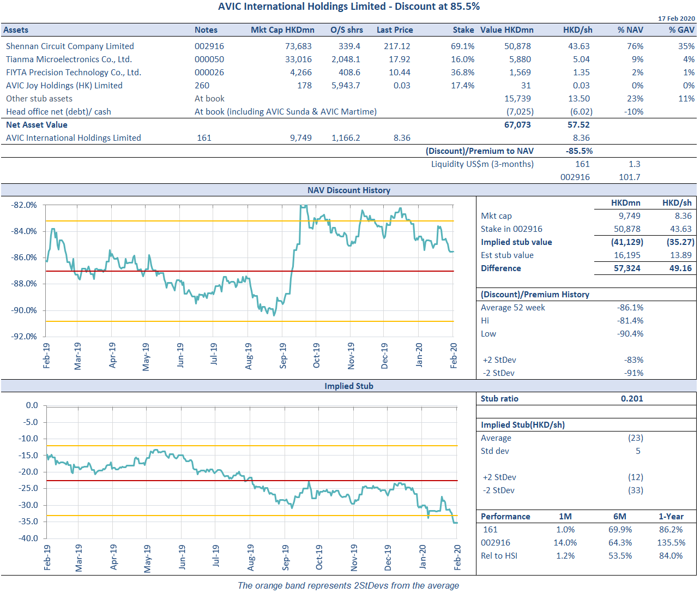
Task: Select the 'Assets' column header
Action: coord(16,30)
